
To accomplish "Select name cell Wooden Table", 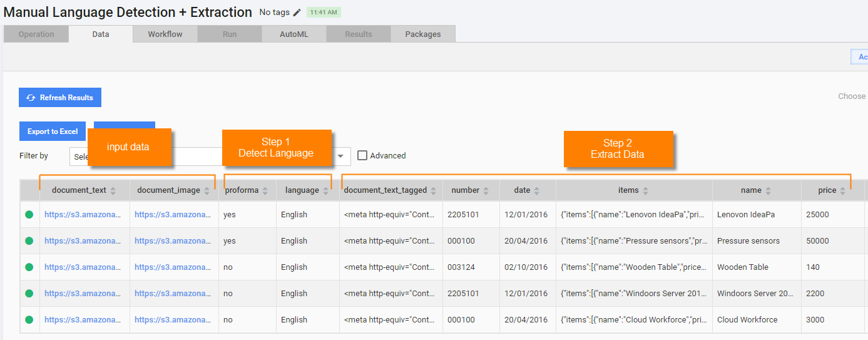I will click(757, 267).
